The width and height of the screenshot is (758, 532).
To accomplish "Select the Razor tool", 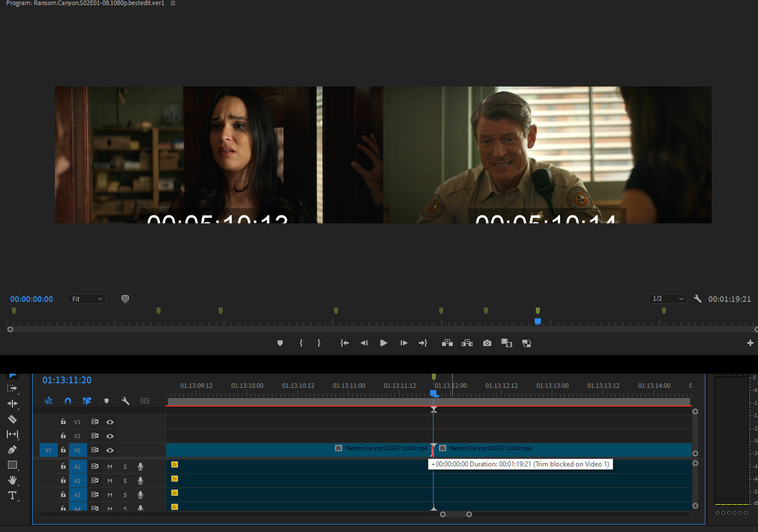I will 12,419.
